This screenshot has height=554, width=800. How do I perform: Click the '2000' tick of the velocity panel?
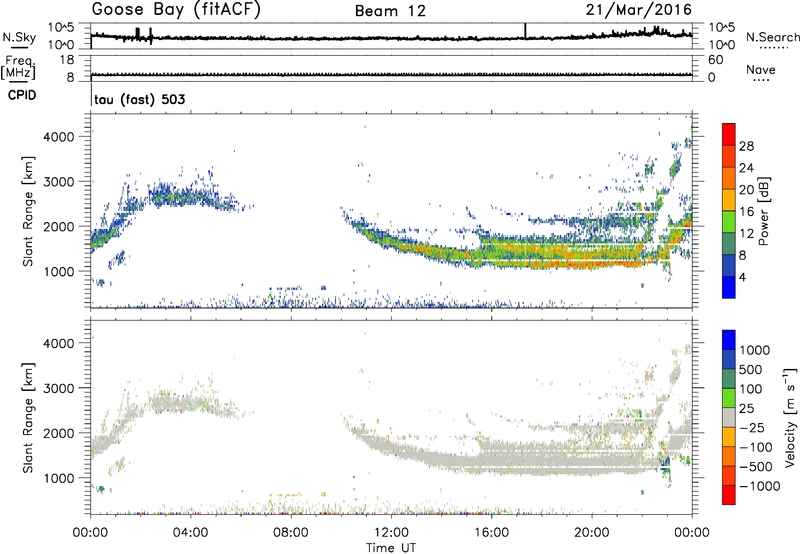pyautogui.click(x=58, y=433)
